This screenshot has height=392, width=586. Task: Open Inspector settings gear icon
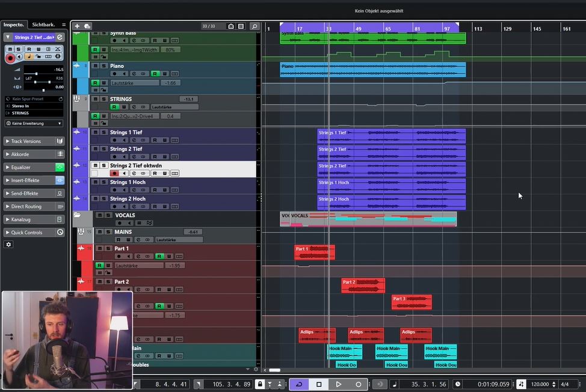[x=8, y=245]
